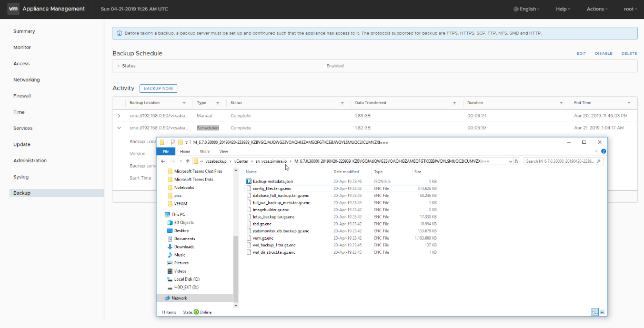Expand the Status row under Backup Schedule
Screen dimensions: 644x328
pyautogui.click(x=118, y=66)
